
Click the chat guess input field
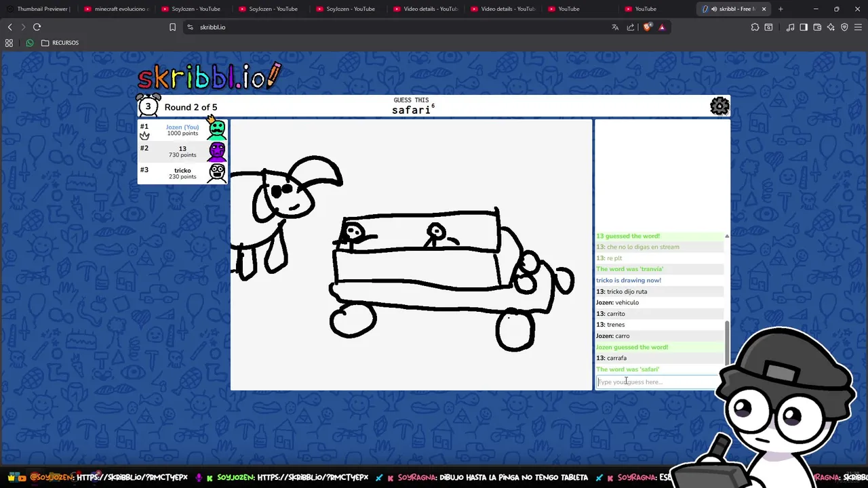pos(656,382)
